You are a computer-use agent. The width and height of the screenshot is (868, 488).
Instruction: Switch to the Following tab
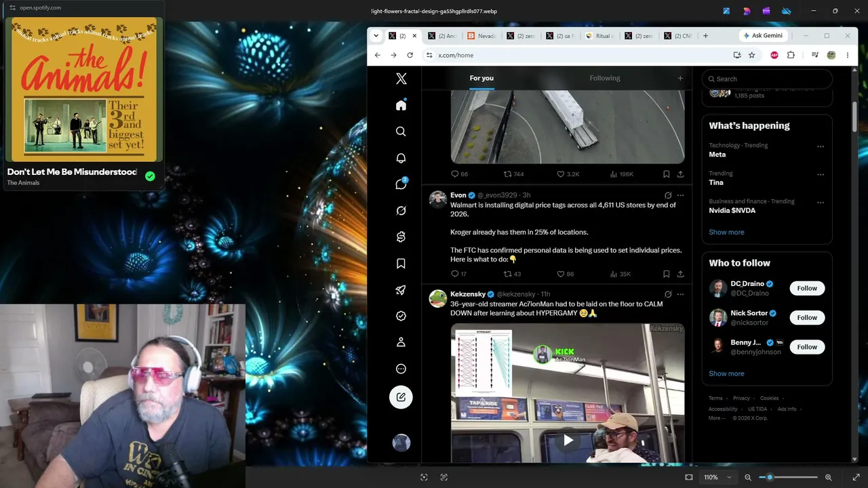coord(605,78)
